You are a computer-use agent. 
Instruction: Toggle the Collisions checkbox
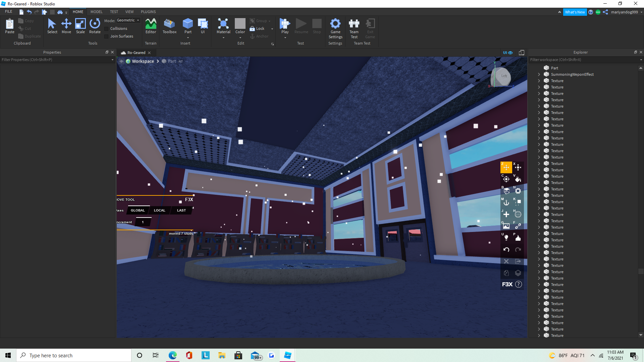click(x=106, y=29)
